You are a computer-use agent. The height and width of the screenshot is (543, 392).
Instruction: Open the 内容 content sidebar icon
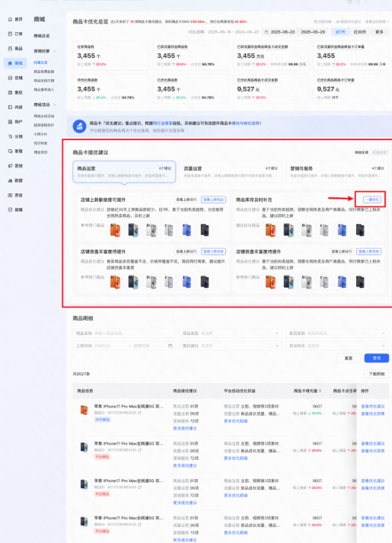coord(11,107)
